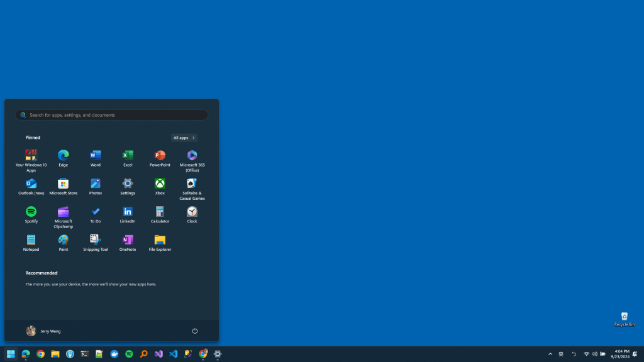Screen dimensions: 644x362
Task: Open Edge from the taskbar
Action: (x=25, y=354)
